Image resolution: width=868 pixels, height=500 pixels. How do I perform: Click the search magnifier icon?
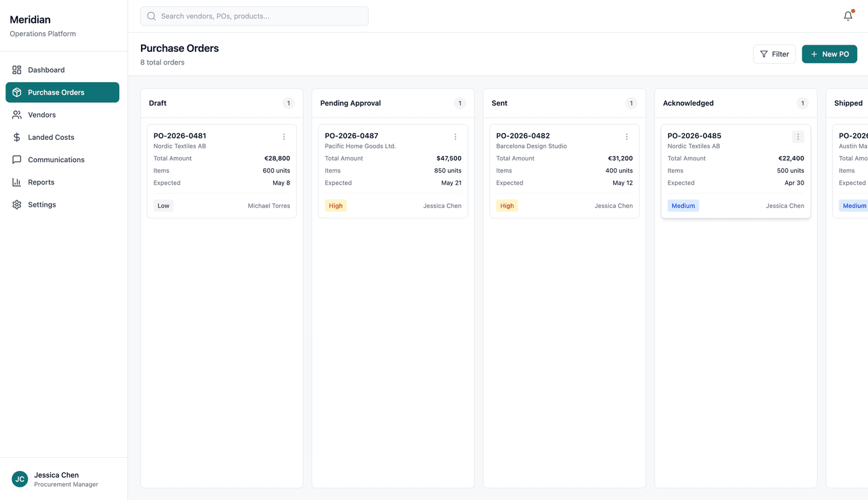pyautogui.click(x=151, y=16)
